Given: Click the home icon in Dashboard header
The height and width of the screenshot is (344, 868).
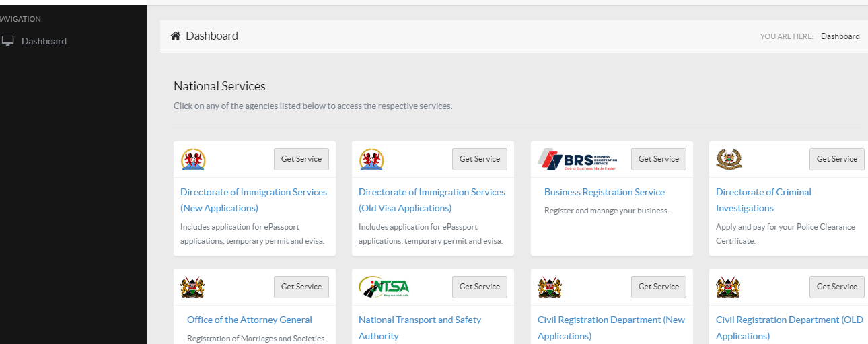Looking at the screenshot, I should (176, 36).
